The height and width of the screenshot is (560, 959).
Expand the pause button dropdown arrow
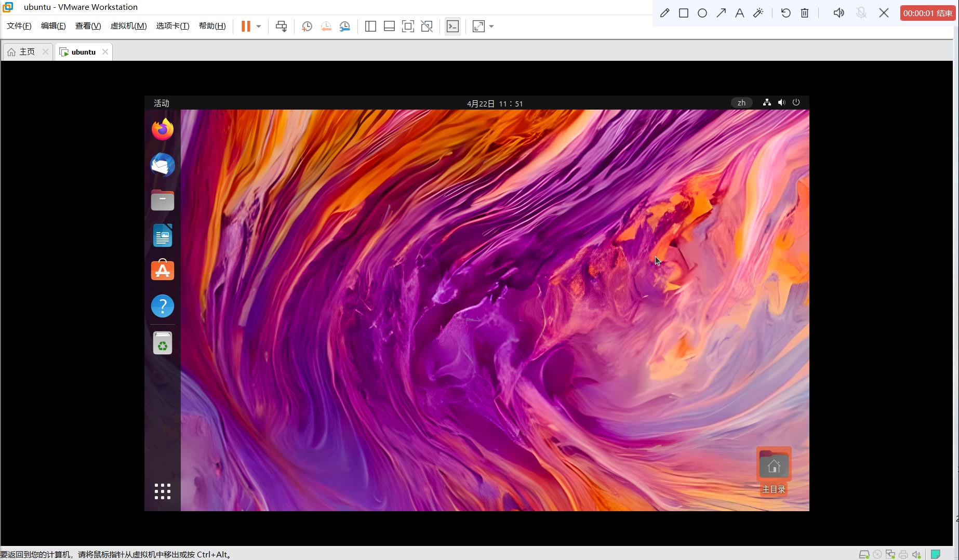[259, 26]
